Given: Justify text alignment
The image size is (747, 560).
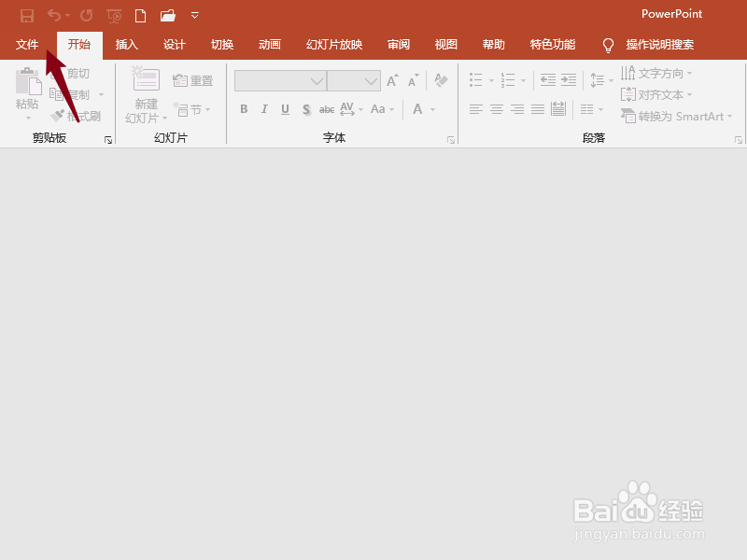Looking at the screenshot, I should pyautogui.click(x=538, y=109).
